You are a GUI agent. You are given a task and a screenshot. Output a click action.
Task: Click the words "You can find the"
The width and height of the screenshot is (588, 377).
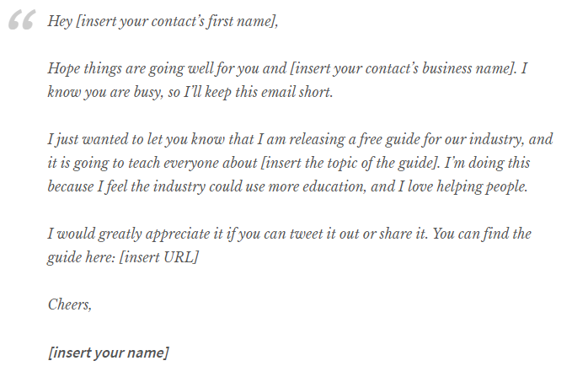pos(482,234)
